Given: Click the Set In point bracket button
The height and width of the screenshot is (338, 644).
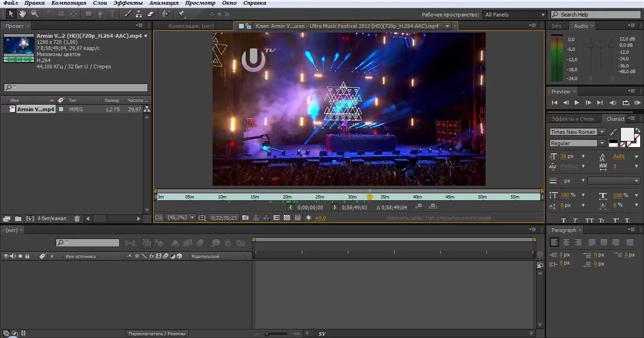Looking at the screenshot, I should coord(290,207).
